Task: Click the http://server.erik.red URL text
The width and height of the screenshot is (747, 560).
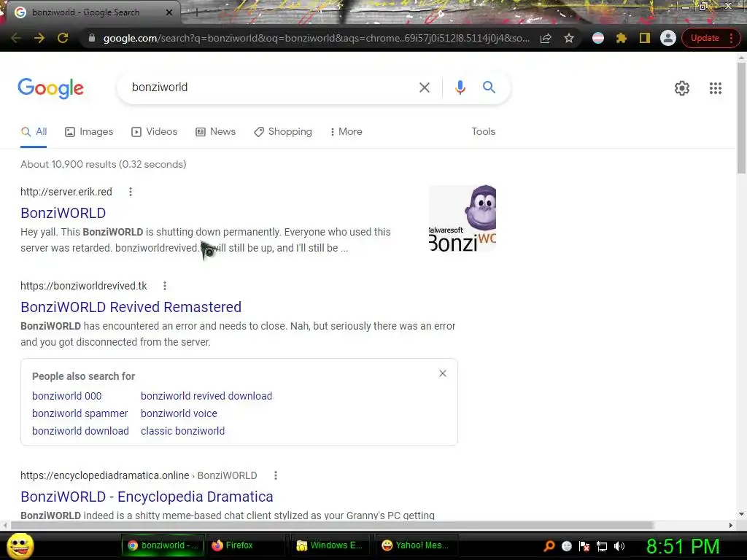Action: 66,192
